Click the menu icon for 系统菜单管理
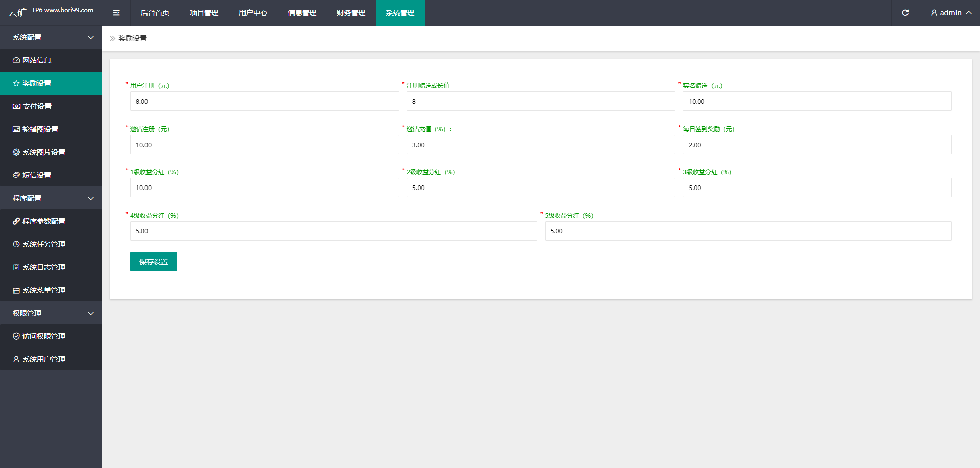This screenshot has height=468, width=980. (x=16, y=290)
